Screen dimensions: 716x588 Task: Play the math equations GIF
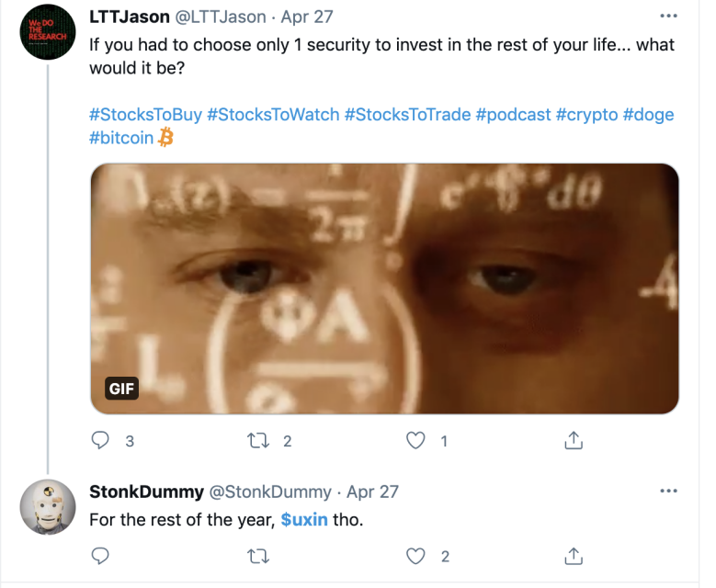pyautogui.click(x=384, y=288)
